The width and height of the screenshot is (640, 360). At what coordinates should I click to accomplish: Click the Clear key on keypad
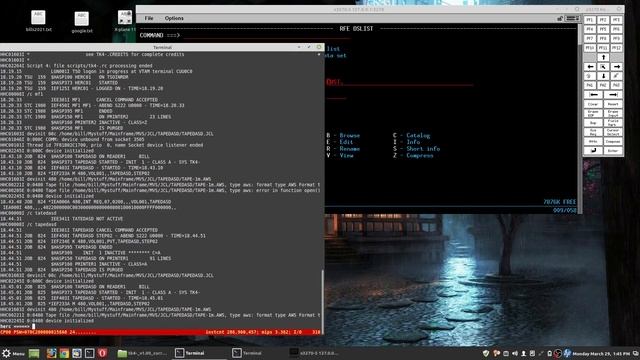click(593, 104)
